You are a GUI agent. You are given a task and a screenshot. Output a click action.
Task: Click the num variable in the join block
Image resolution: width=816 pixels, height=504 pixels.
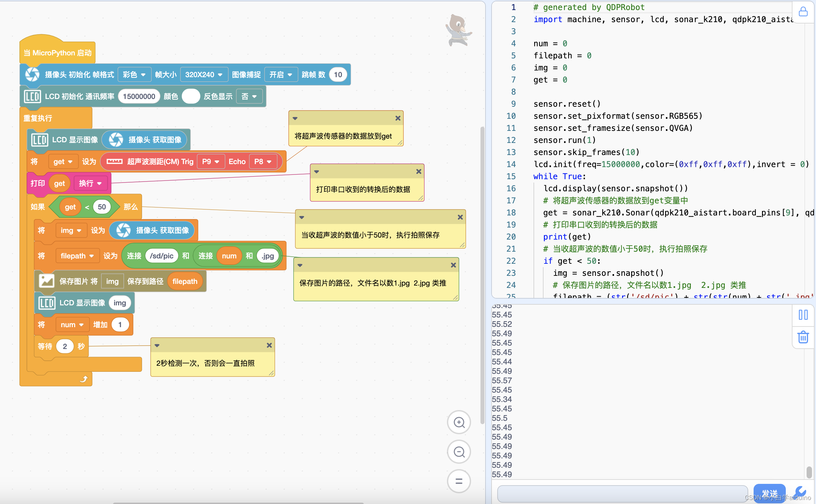229,256
